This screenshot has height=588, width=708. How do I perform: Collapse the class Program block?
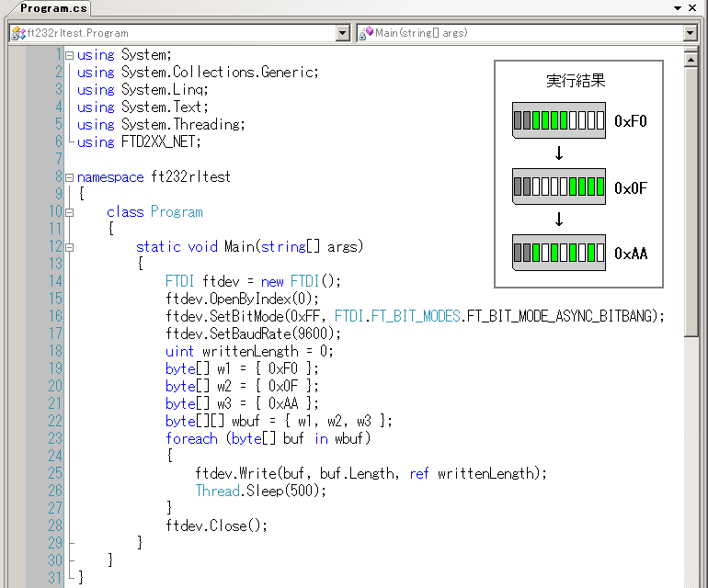70,212
